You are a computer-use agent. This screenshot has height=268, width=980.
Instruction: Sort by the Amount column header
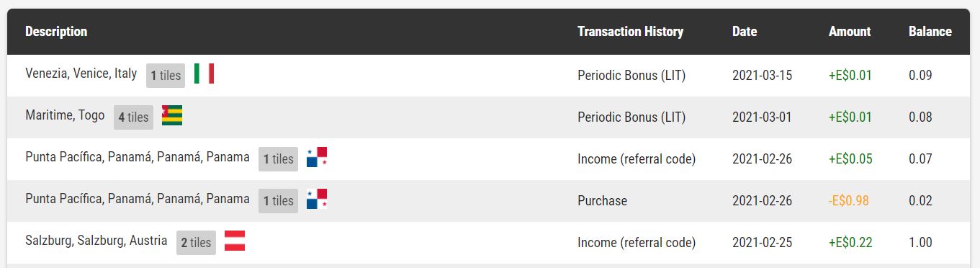850,32
